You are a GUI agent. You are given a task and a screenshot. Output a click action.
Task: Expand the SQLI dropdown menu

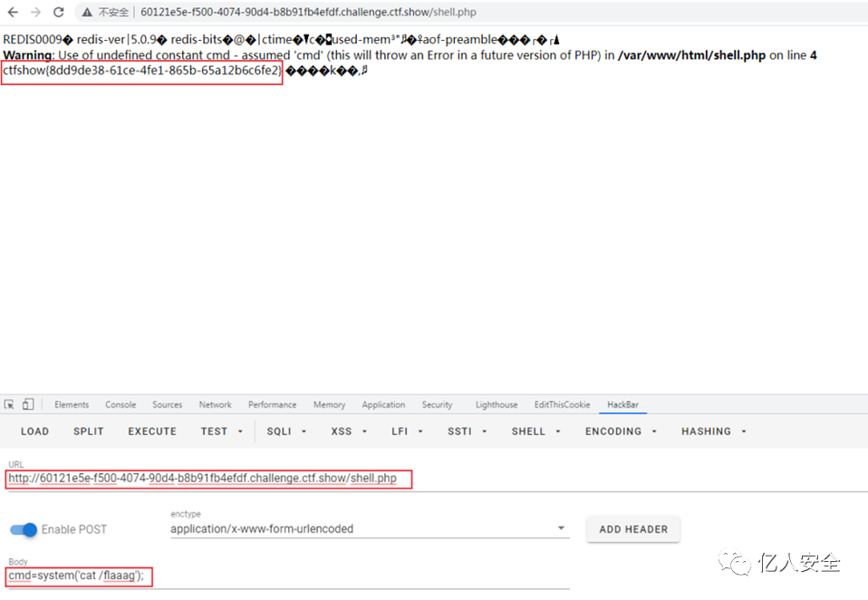(x=286, y=431)
